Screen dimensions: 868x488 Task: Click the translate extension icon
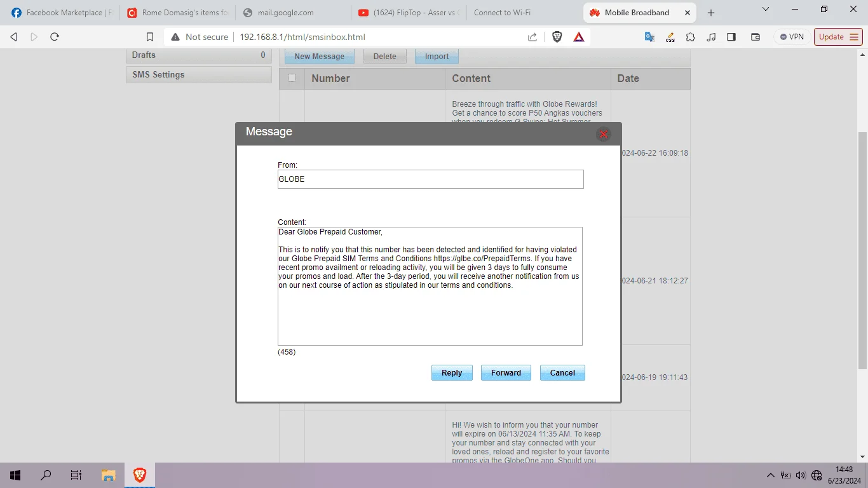[649, 37]
